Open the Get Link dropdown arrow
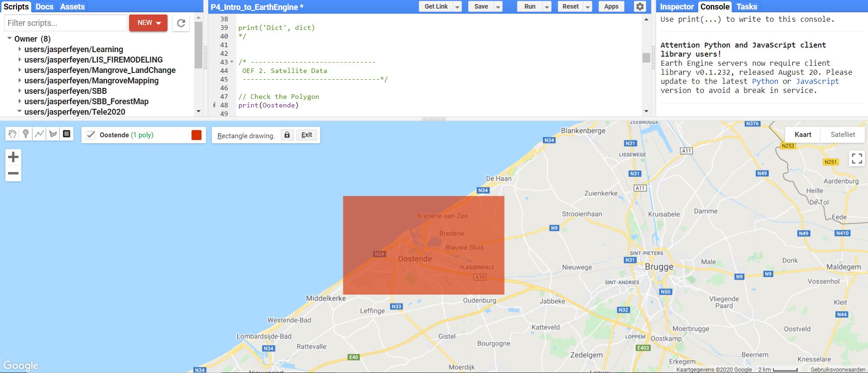Screen dimensions: 868x373 457,7
